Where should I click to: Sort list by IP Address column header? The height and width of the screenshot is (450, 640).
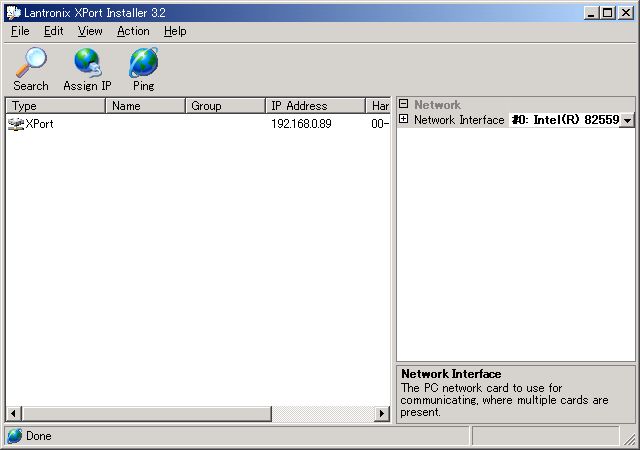pos(316,106)
